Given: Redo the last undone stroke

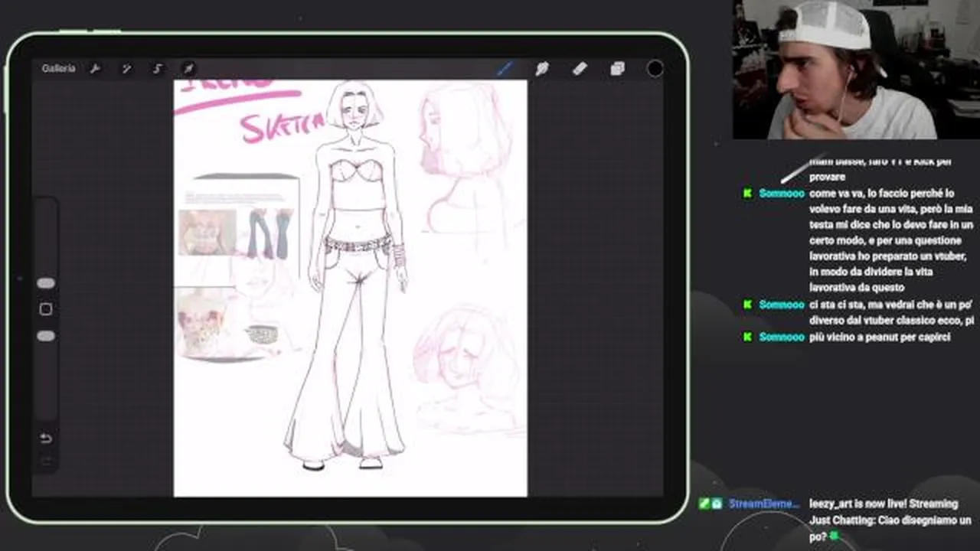Looking at the screenshot, I should pyautogui.click(x=46, y=461).
